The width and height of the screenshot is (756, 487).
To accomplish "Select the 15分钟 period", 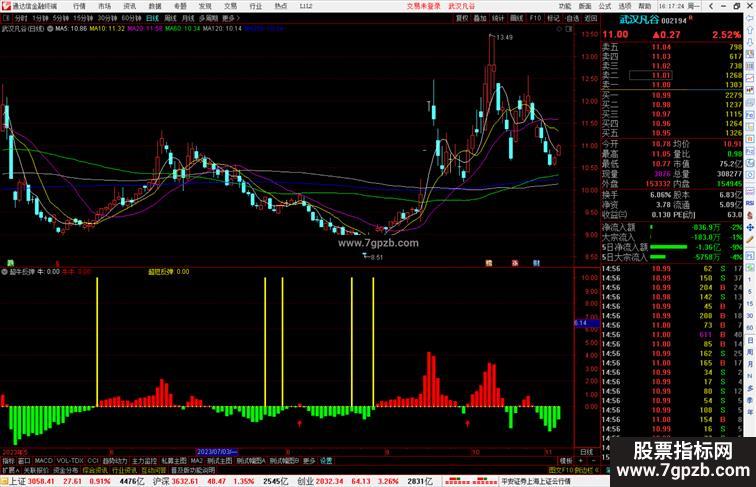I will click(x=83, y=18).
